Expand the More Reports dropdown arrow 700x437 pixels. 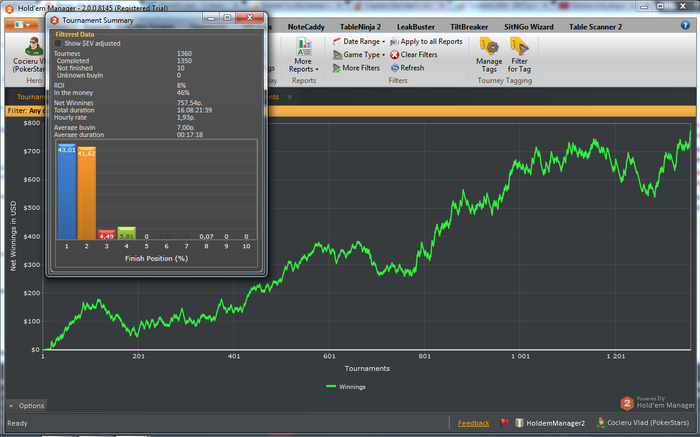(x=317, y=70)
